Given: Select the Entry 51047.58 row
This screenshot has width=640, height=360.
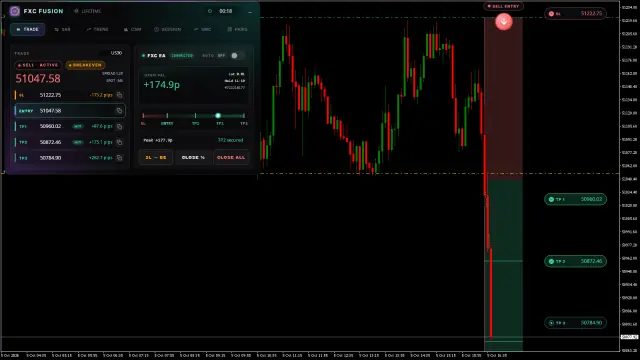Looking at the screenshot, I should (x=70, y=111).
